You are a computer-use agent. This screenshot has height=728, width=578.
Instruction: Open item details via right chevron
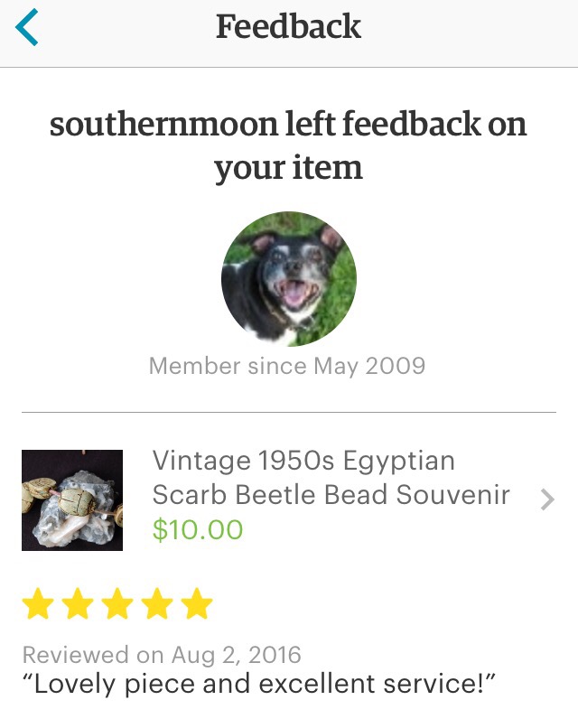click(x=546, y=499)
